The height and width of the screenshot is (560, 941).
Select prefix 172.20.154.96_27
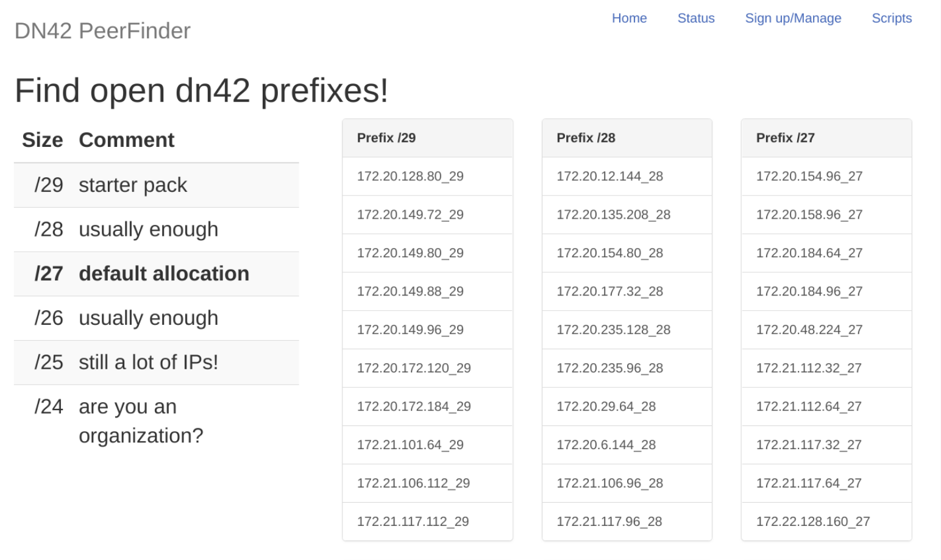pyautogui.click(x=826, y=176)
